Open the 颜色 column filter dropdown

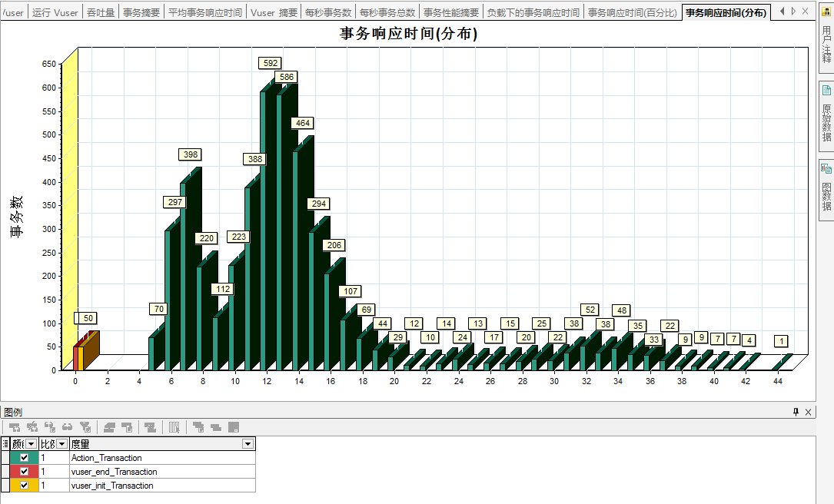point(31,444)
